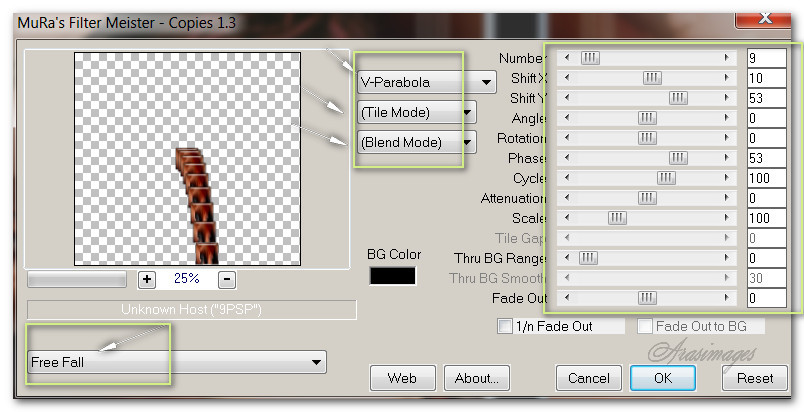Click the Angle slider right arrow
Image resolution: width=804 pixels, height=412 pixels.
(727, 118)
